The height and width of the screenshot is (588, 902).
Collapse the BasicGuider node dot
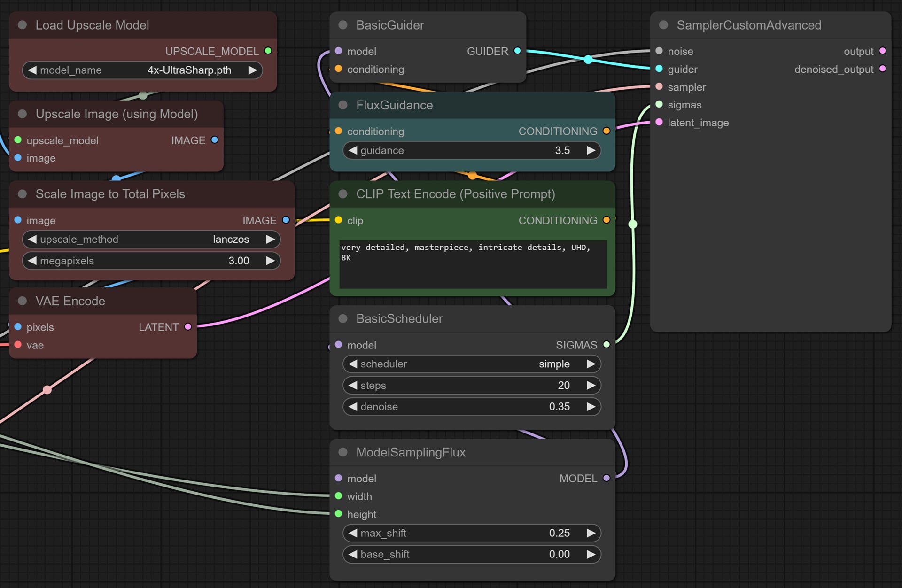343,25
